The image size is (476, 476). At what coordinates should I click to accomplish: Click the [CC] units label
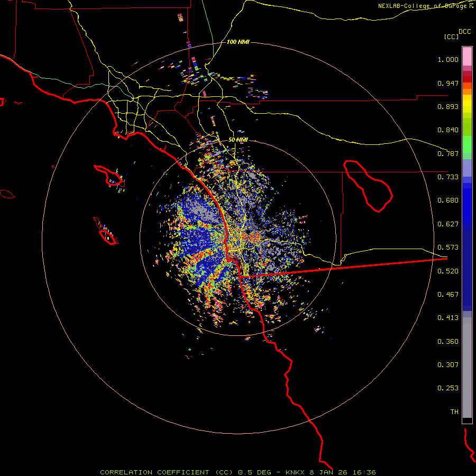tap(451, 36)
